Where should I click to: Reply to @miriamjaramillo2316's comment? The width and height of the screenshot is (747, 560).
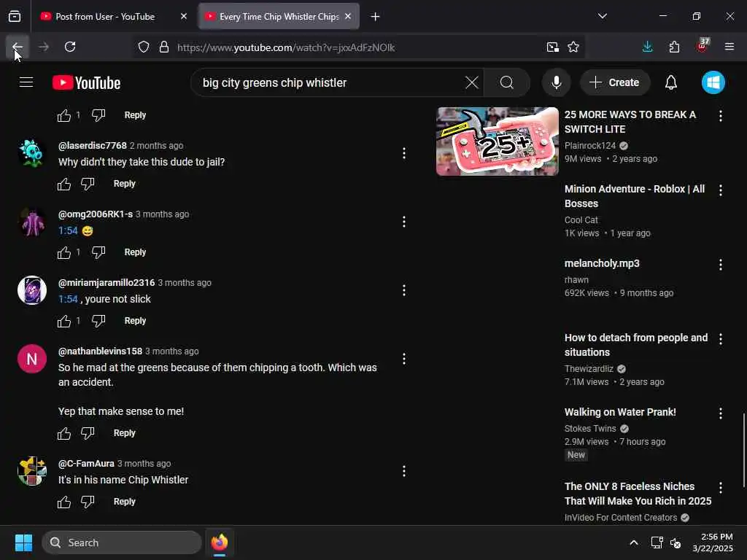click(x=135, y=321)
